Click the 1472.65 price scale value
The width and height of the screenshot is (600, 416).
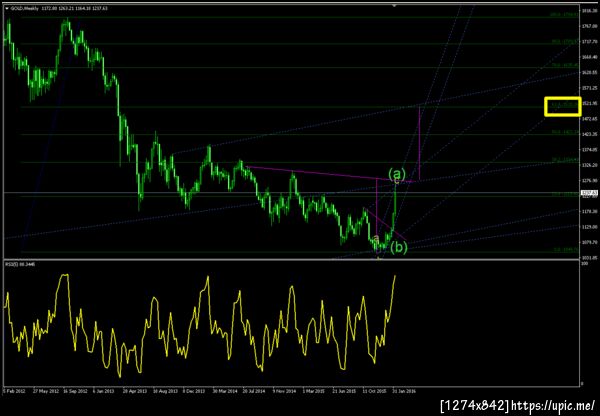tap(590, 119)
